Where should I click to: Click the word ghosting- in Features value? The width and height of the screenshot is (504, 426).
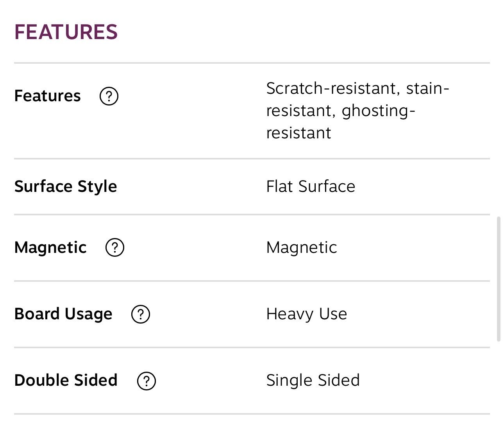pyautogui.click(x=378, y=111)
